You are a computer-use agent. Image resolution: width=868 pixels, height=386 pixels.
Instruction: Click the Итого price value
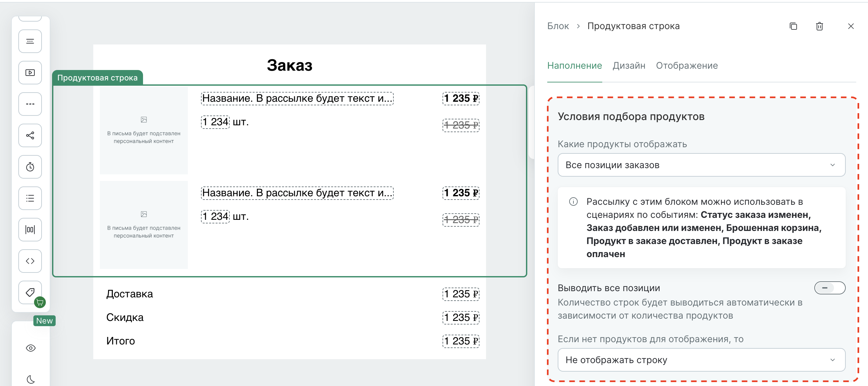click(x=461, y=341)
